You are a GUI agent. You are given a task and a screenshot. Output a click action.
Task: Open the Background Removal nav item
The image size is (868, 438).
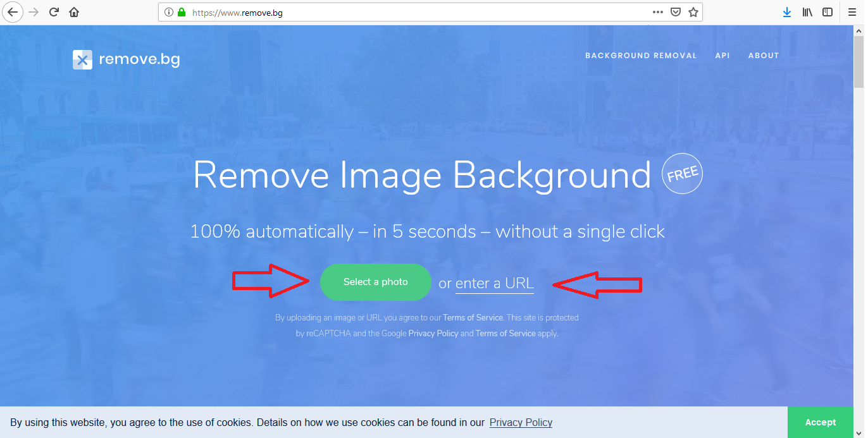point(641,56)
